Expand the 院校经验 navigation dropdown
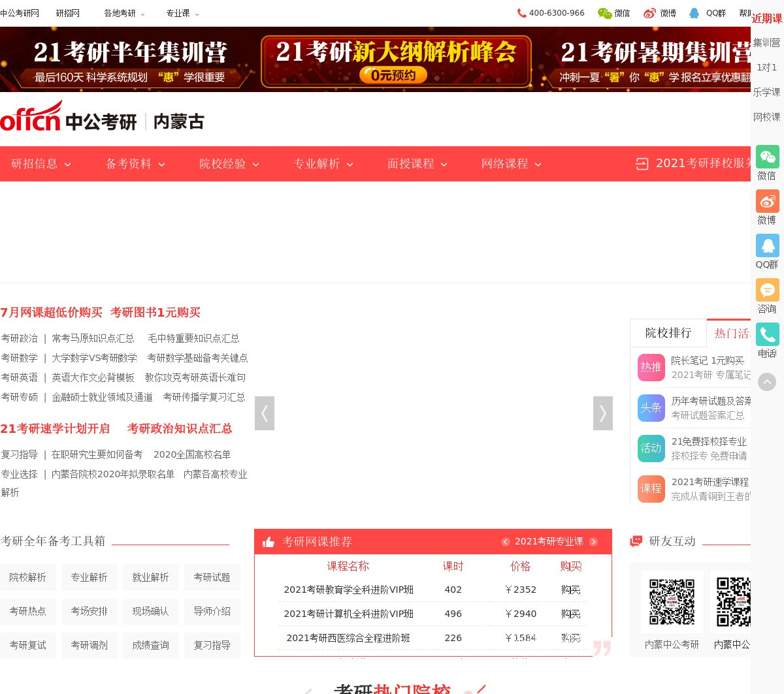Viewport: 784px width, 694px height. (229, 164)
